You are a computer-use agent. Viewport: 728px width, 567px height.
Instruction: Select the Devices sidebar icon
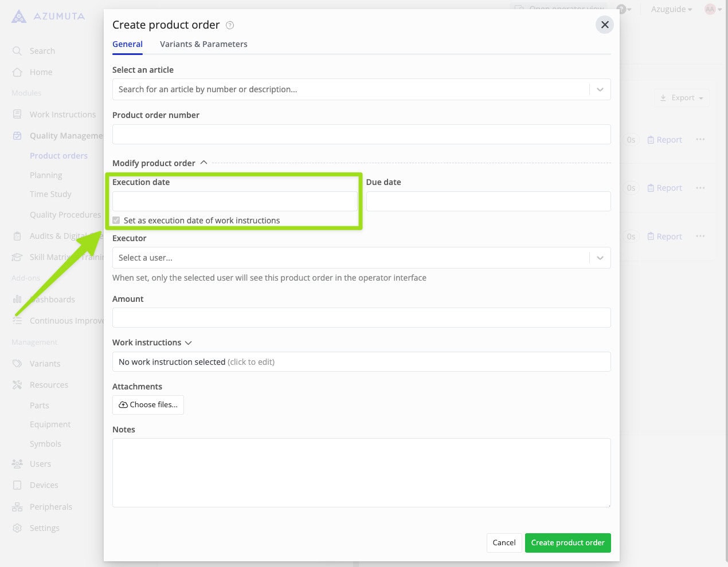click(17, 485)
